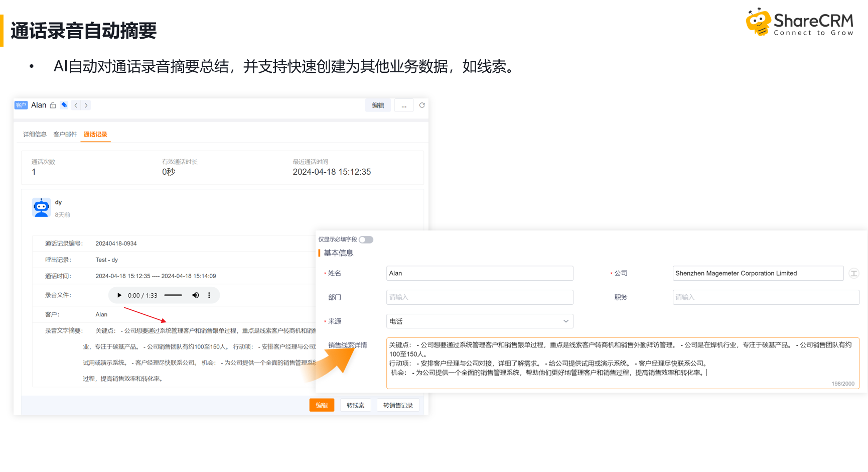The height and width of the screenshot is (472, 868).
Task: Toggle show only required fields switch
Action: pos(366,240)
